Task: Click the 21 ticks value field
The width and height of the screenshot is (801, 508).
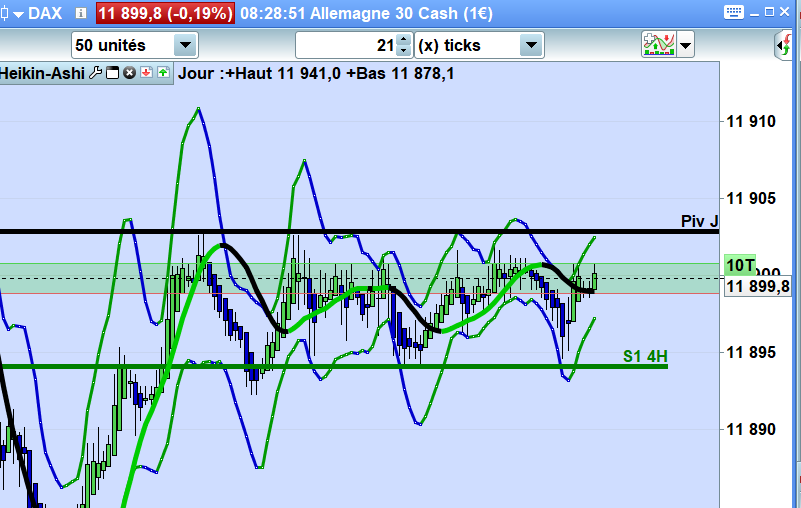Action: [x=346, y=45]
